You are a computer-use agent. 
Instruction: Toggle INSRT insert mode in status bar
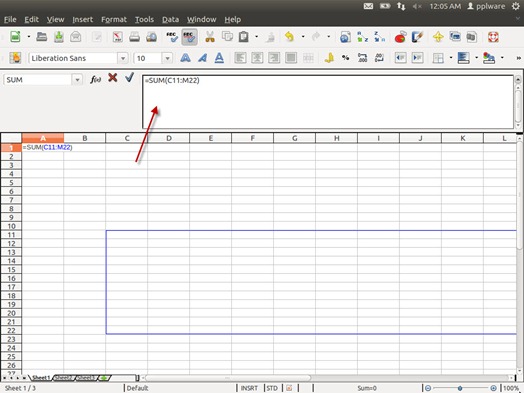pos(249,388)
